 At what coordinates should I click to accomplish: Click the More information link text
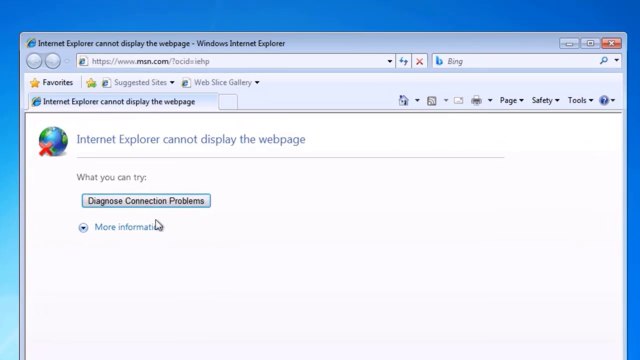coord(128,227)
